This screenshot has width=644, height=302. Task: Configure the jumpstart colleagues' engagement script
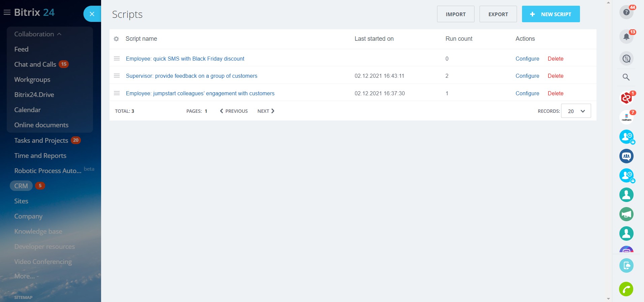tap(527, 94)
